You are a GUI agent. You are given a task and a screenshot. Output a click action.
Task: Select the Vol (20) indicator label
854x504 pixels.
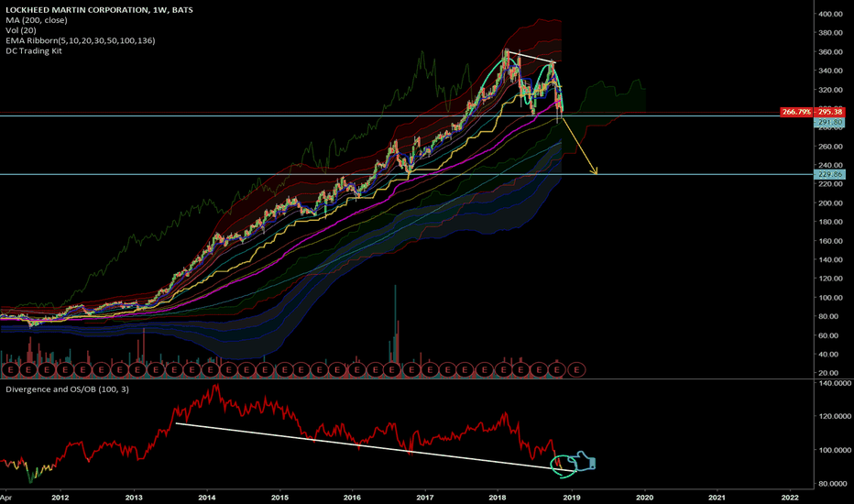(x=21, y=30)
